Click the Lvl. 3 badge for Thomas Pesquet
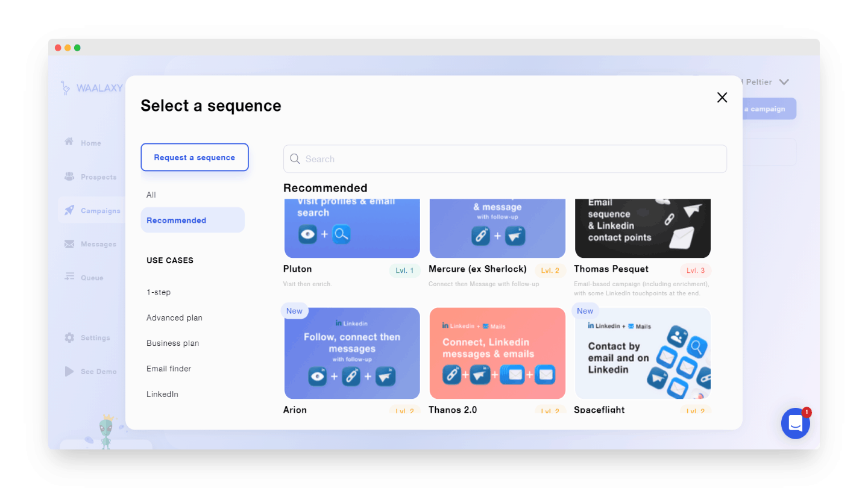This screenshot has width=868, height=488. tap(696, 271)
